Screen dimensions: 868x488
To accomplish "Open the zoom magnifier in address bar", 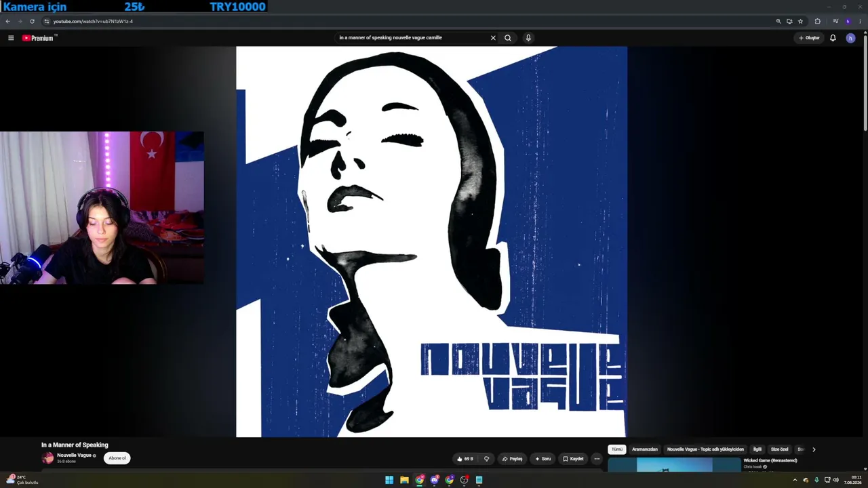I will [x=778, y=21].
